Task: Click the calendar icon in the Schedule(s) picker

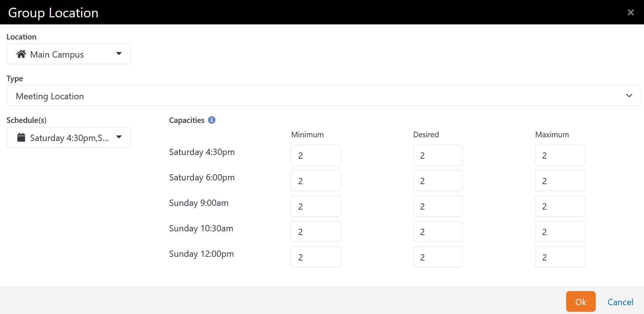Action: 21,137
